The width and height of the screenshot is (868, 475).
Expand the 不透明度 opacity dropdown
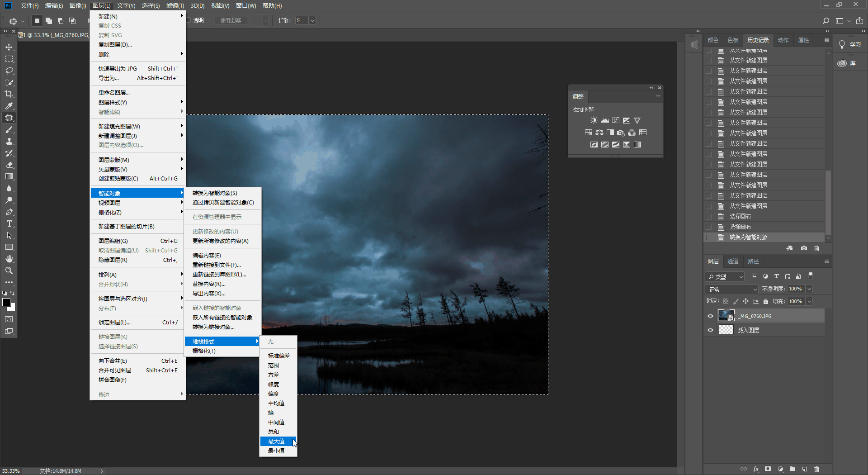coord(809,289)
